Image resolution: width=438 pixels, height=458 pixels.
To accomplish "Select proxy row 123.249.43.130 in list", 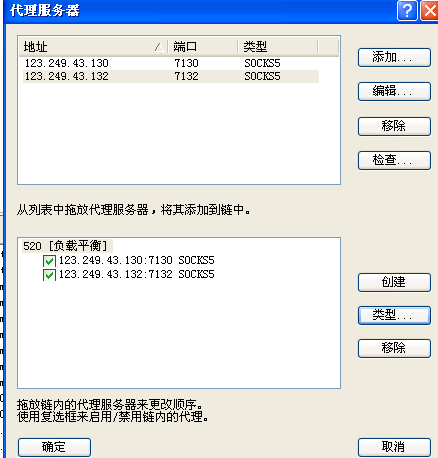I will coord(171,63).
